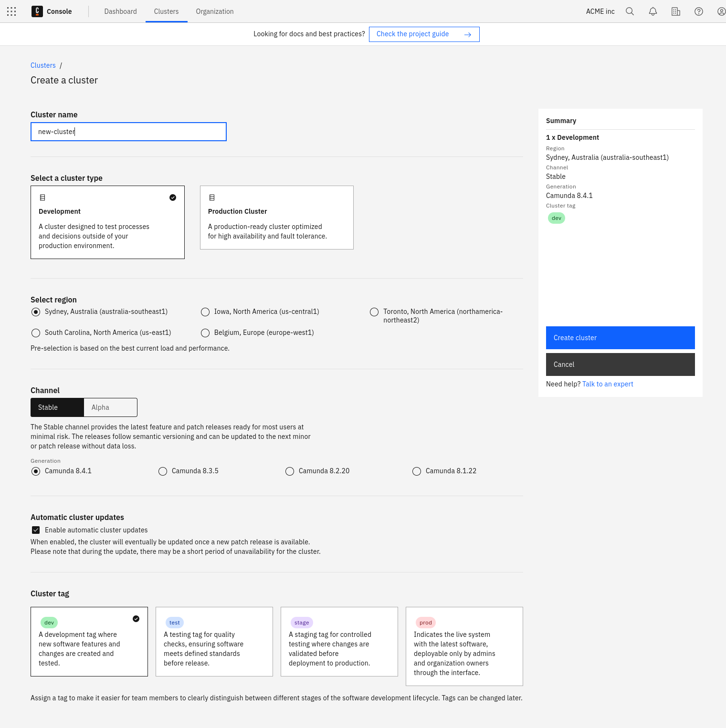
Task: Select the Camunda 8.3.5 generation
Action: (163, 471)
